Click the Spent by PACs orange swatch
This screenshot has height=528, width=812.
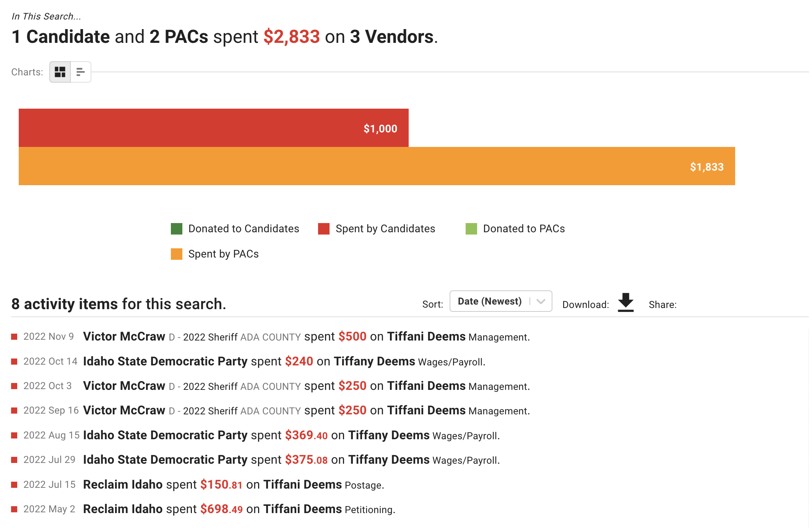point(177,254)
